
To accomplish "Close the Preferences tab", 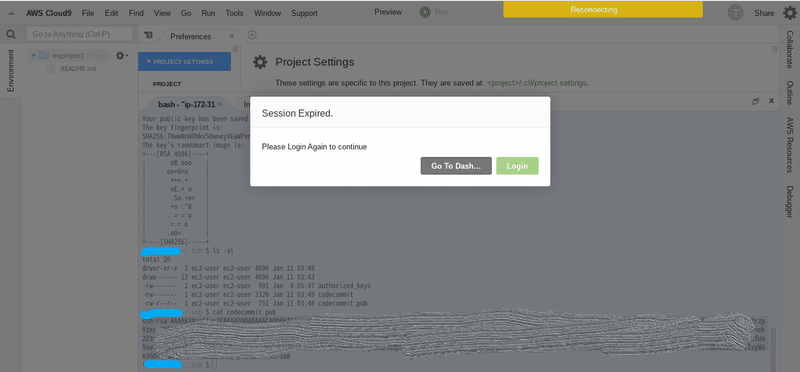I will pos(232,36).
